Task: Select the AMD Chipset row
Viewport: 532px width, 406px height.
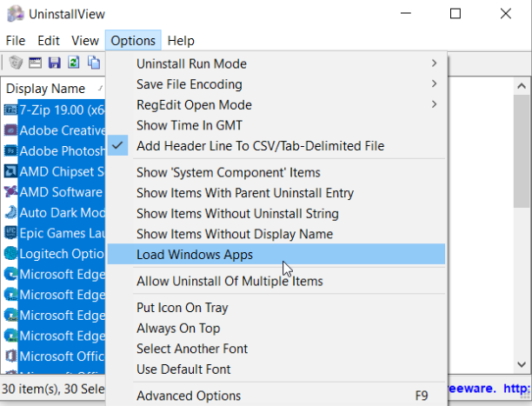Action: pyautogui.click(x=62, y=171)
